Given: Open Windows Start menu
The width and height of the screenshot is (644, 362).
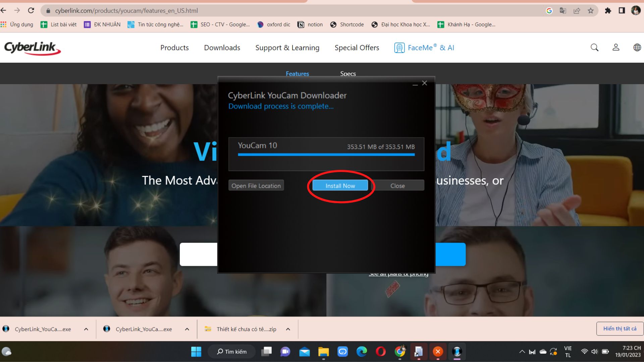Looking at the screenshot, I should (x=196, y=352).
